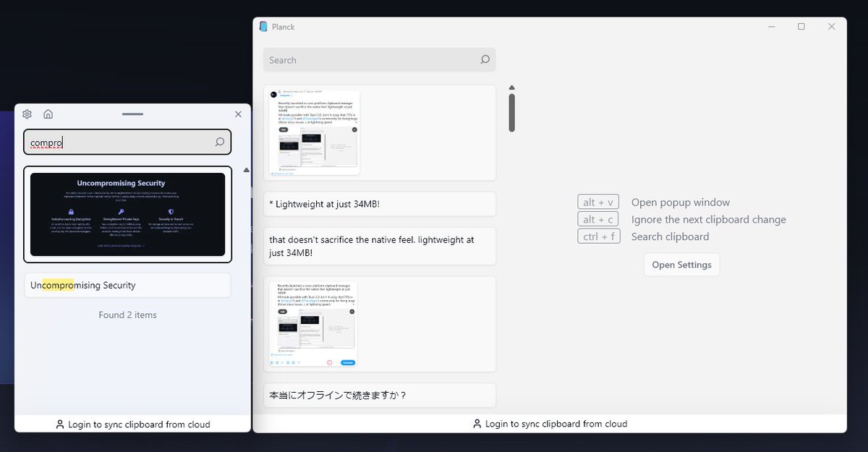Maximize the Planck window
Screen dimensions: 868x452
[x=801, y=27]
